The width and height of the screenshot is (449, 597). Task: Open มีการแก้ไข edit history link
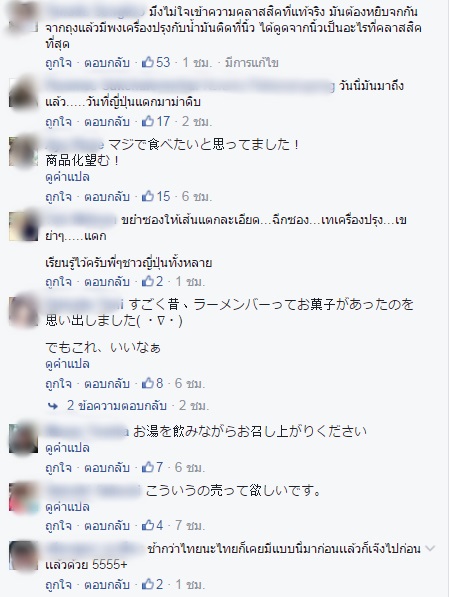(x=251, y=62)
